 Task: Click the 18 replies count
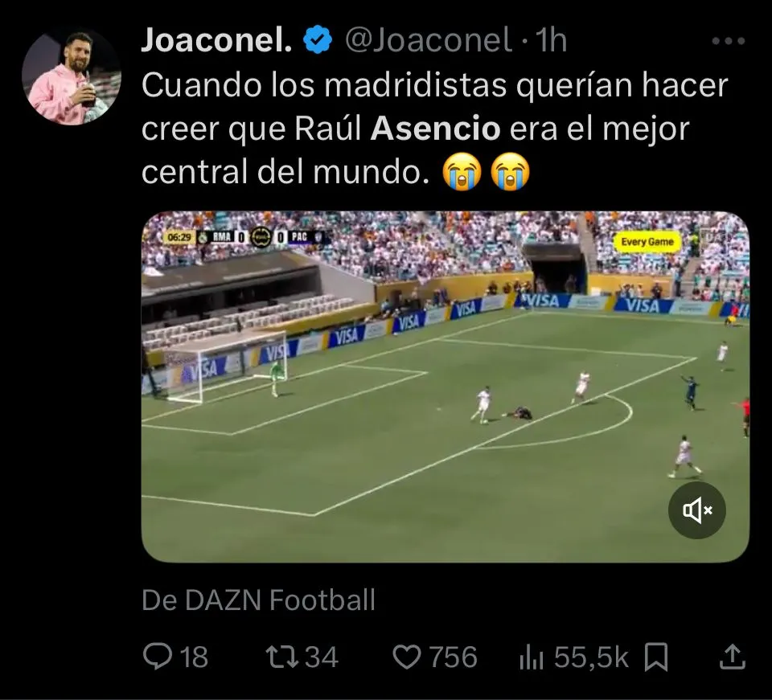(x=194, y=657)
